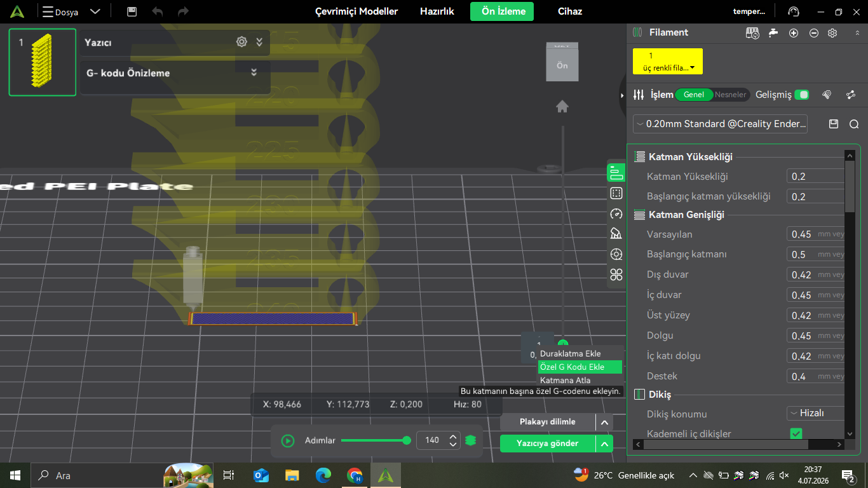Click the Yazıcıya gönder button
The image size is (868, 488).
point(548,444)
